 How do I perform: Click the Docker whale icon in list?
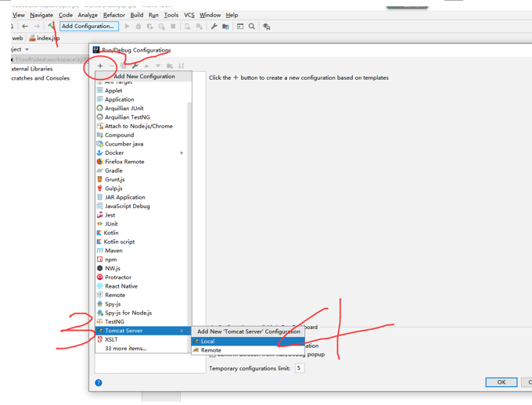pyautogui.click(x=100, y=153)
